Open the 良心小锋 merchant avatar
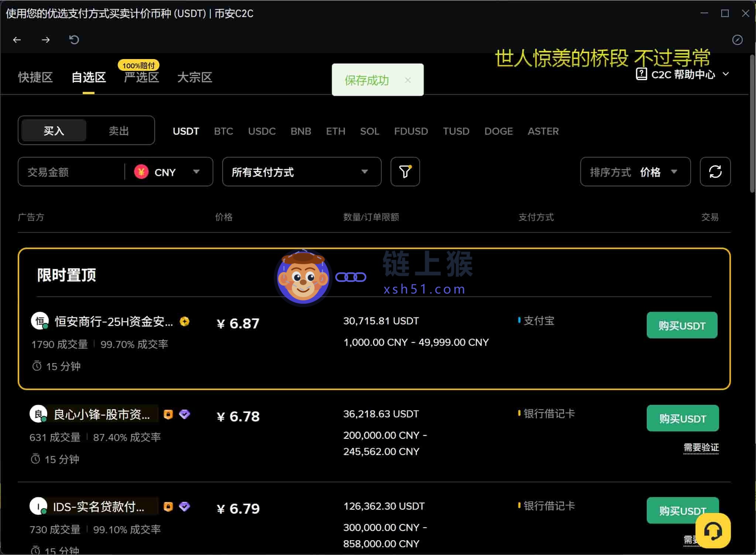The image size is (756, 555). [x=38, y=414]
